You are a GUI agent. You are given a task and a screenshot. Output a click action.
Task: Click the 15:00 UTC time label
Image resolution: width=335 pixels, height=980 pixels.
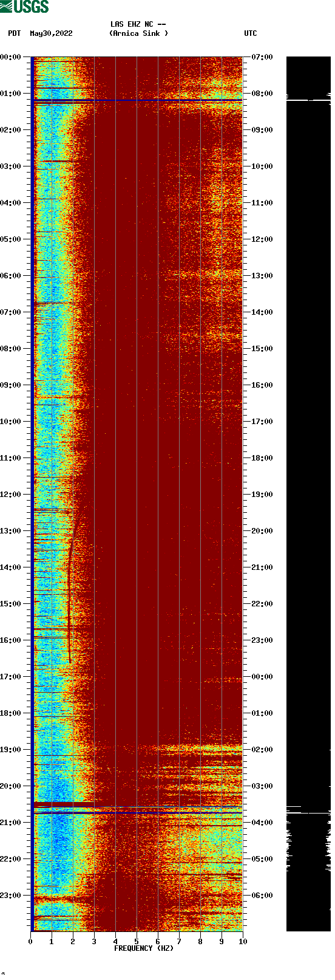point(262,349)
